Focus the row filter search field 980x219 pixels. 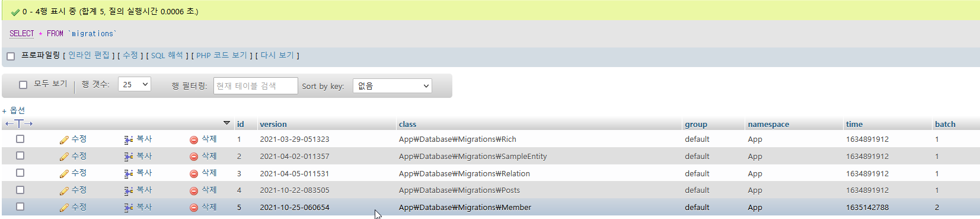point(256,86)
